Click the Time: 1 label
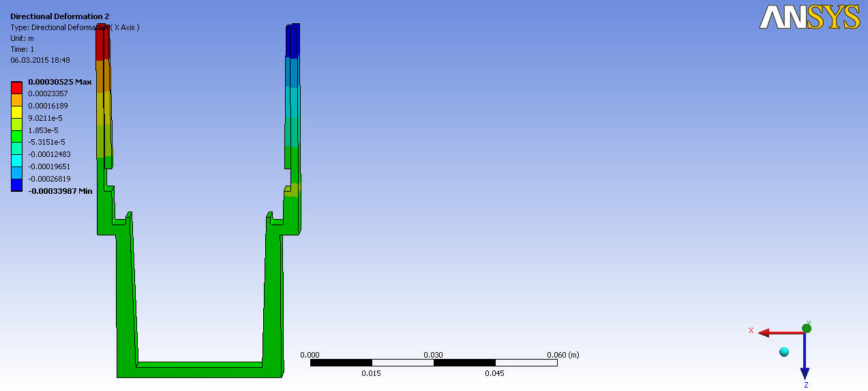868x391 pixels. coord(23,49)
